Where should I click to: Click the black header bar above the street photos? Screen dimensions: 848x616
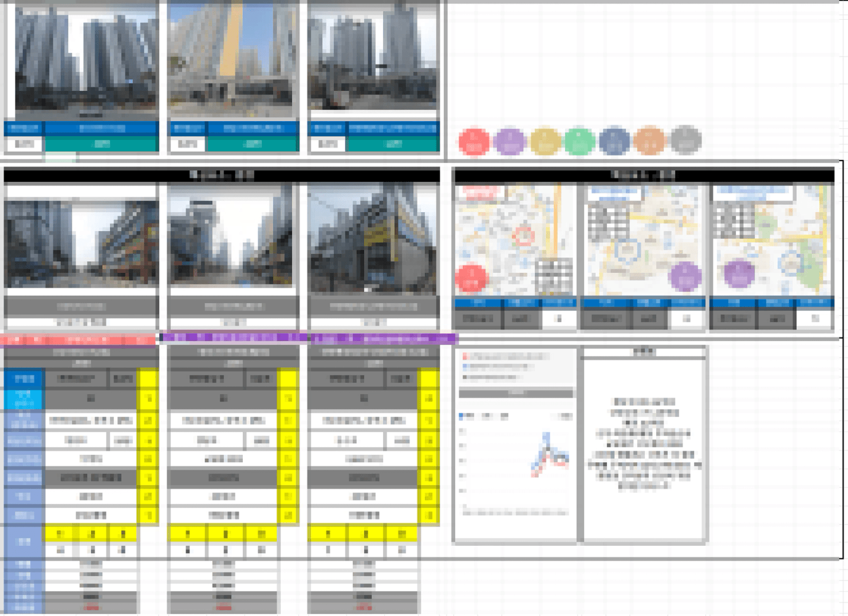click(x=222, y=175)
